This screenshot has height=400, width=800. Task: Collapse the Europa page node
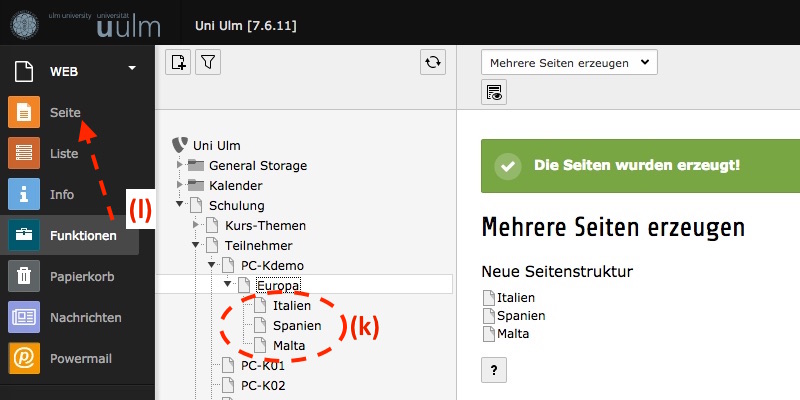tap(227, 286)
